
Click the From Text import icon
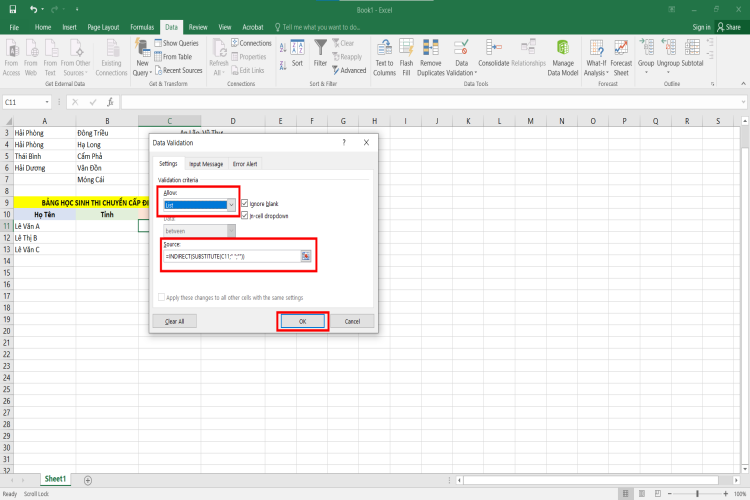pyautogui.click(x=50, y=57)
